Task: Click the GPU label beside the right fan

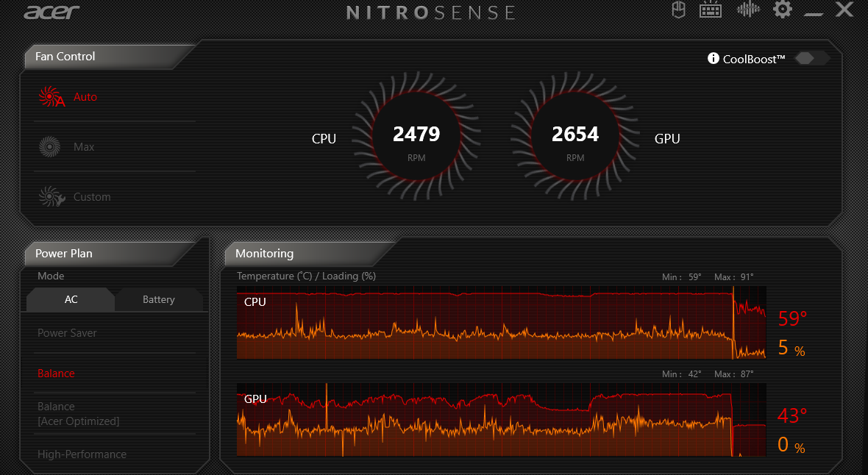Action: [667, 138]
